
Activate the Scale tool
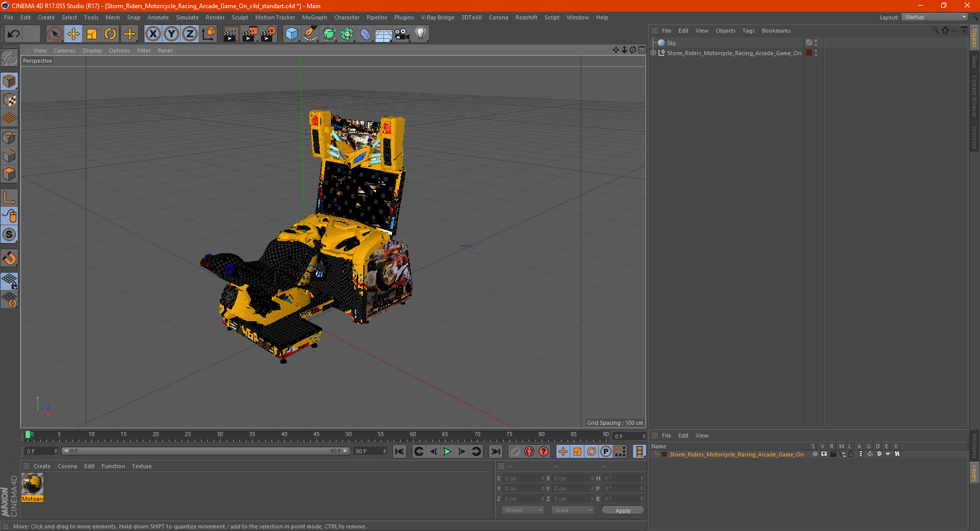coord(92,34)
